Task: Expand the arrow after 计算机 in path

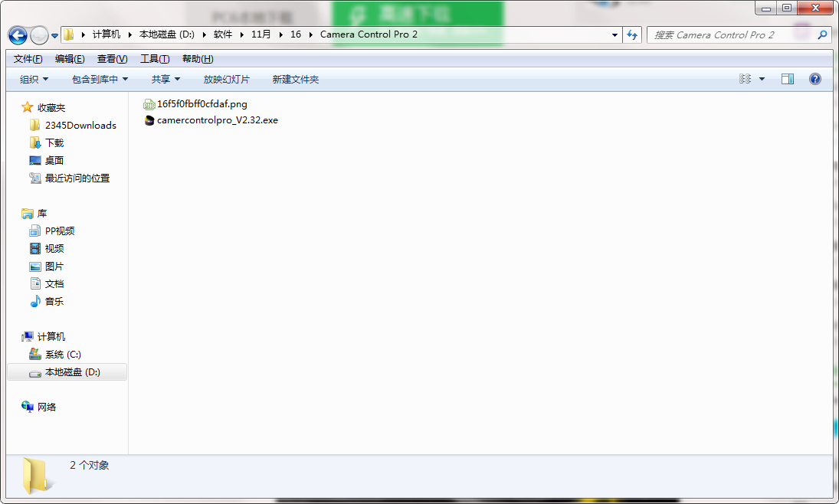Action: (x=129, y=34)
